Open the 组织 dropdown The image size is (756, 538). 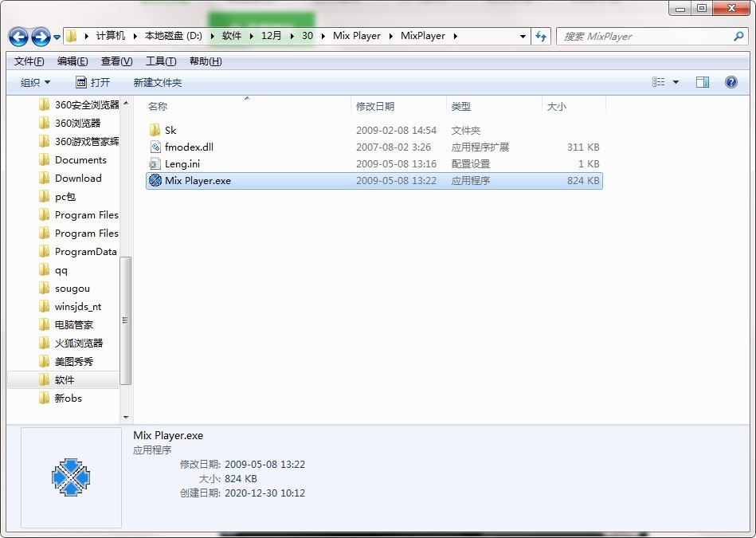(35, 83)
